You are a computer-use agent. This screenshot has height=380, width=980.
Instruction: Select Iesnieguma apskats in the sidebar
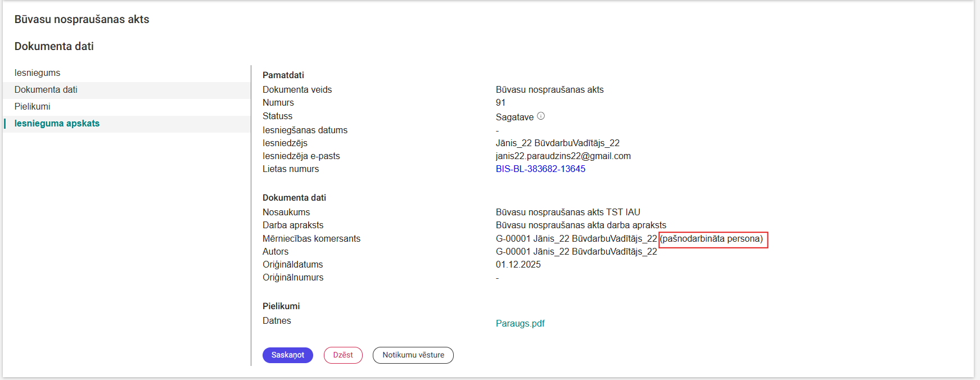(x=57, y=124)
